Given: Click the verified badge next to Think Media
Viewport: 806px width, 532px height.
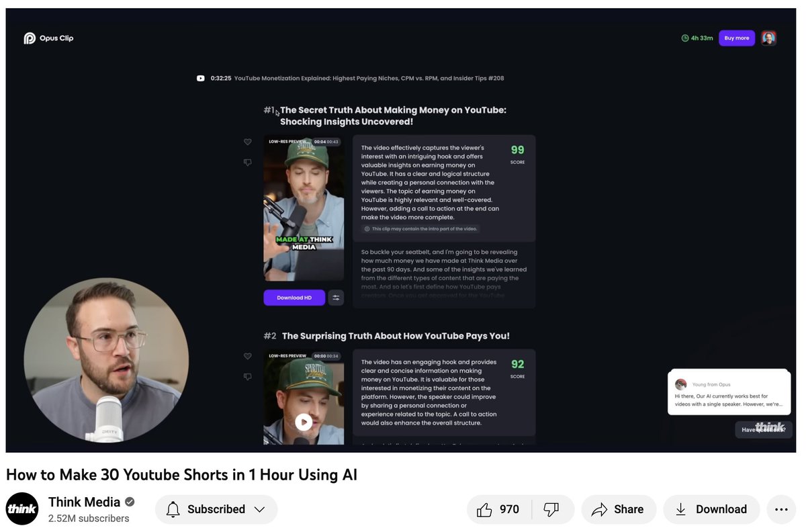Looking at the screenshot, I should pyautogui.click(x=130, y=502).
